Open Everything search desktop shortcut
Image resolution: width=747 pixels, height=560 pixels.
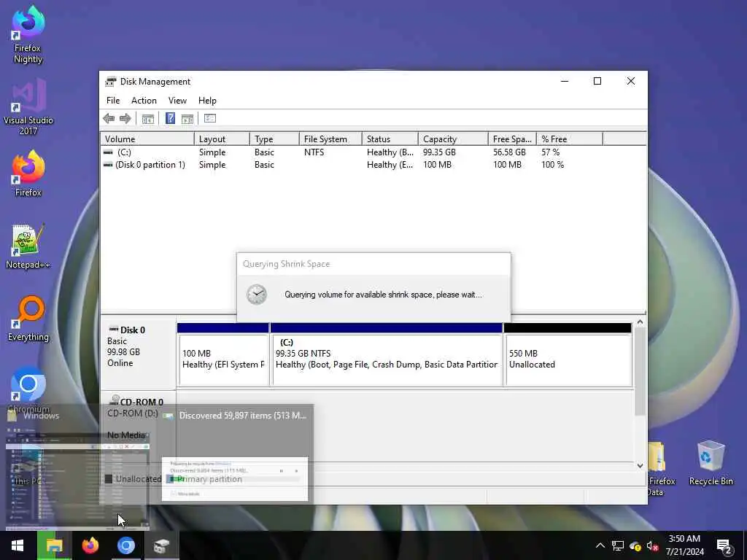tap(28, 319)
